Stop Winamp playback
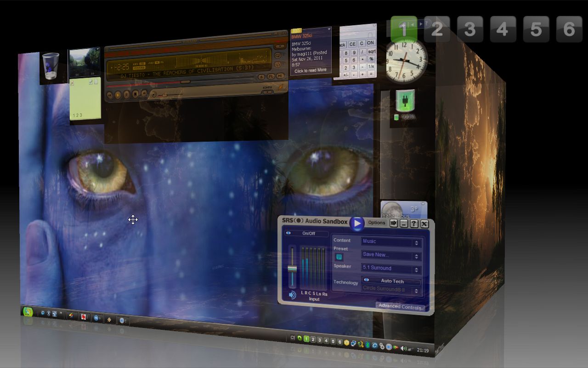 [x=136, y=94]
